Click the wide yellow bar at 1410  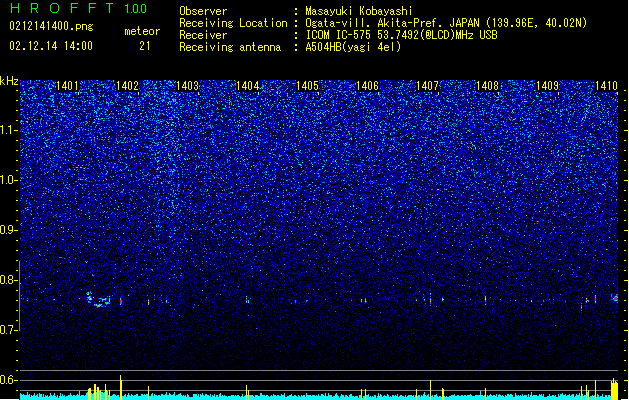tap(614, 389)
